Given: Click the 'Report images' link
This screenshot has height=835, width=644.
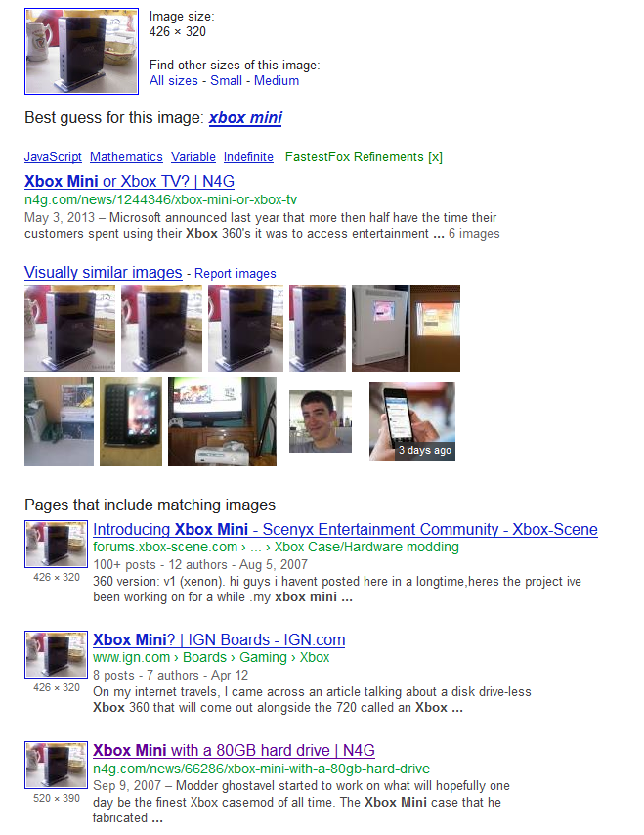Looking at the screenshot, I should (x=236, y=273).
